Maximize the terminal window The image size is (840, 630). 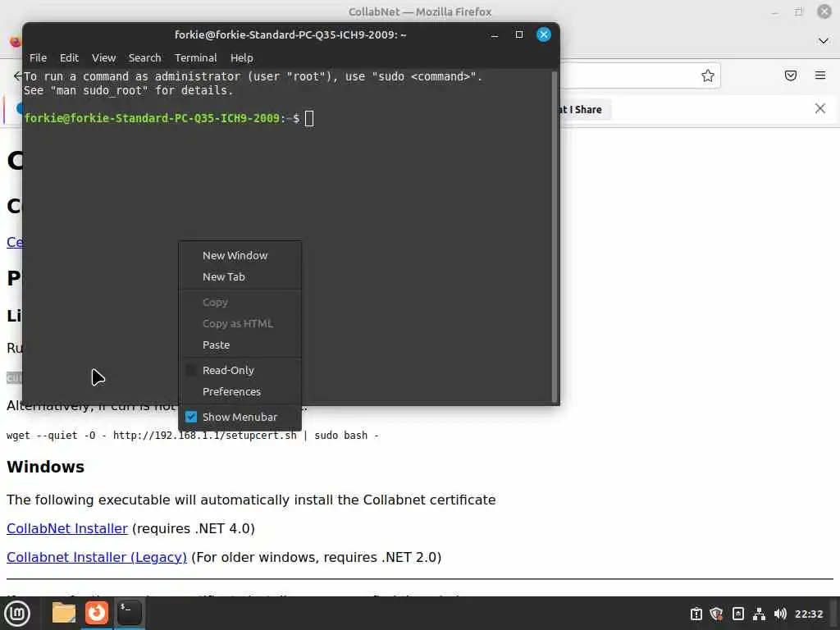(518, 34)
